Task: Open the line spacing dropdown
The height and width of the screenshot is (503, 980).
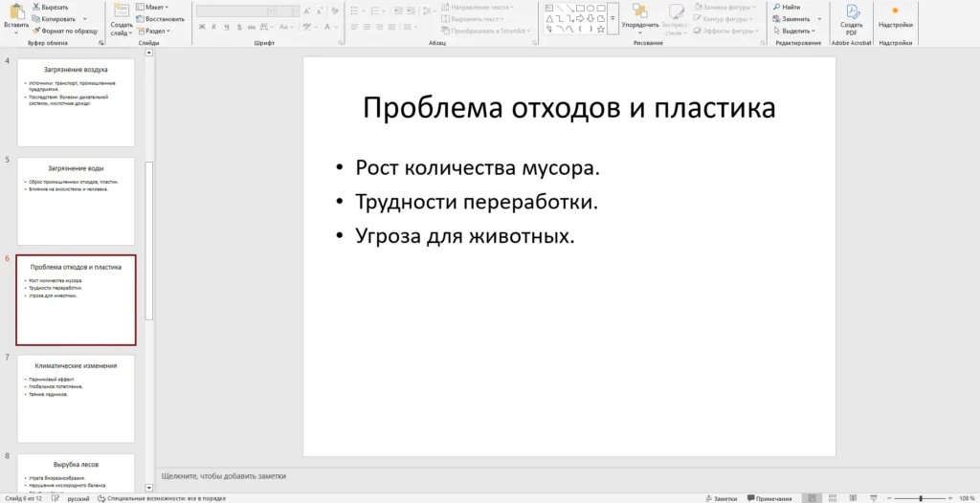Action: point(428,11)
